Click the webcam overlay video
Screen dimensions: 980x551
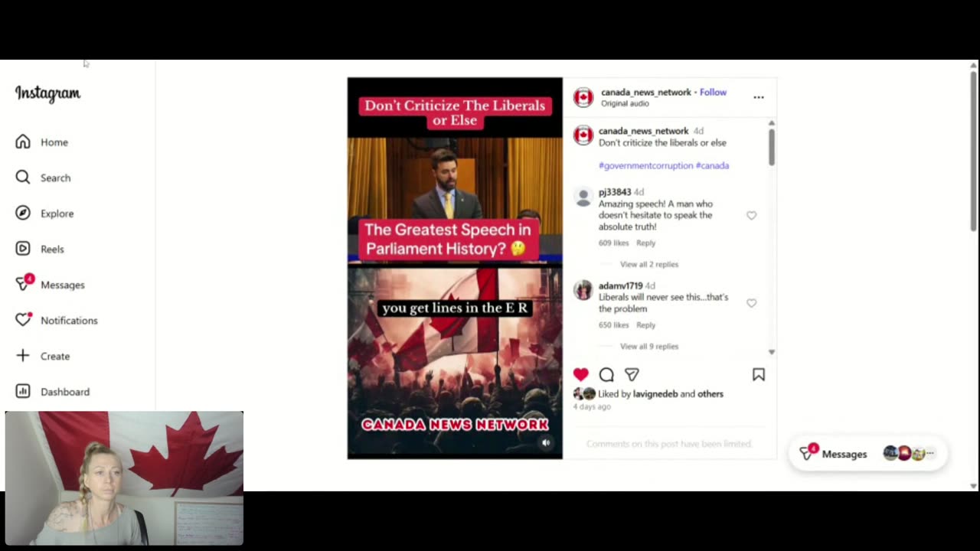pyautogui.click(x=124, y=478)
